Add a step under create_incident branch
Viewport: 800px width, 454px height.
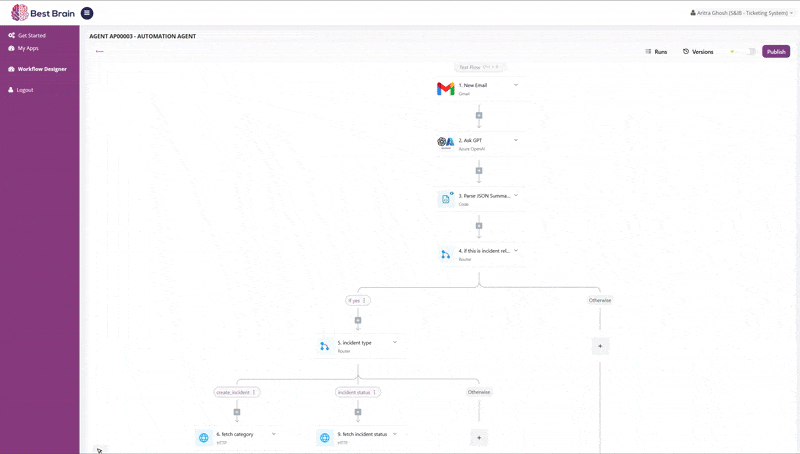pos(237,412)
